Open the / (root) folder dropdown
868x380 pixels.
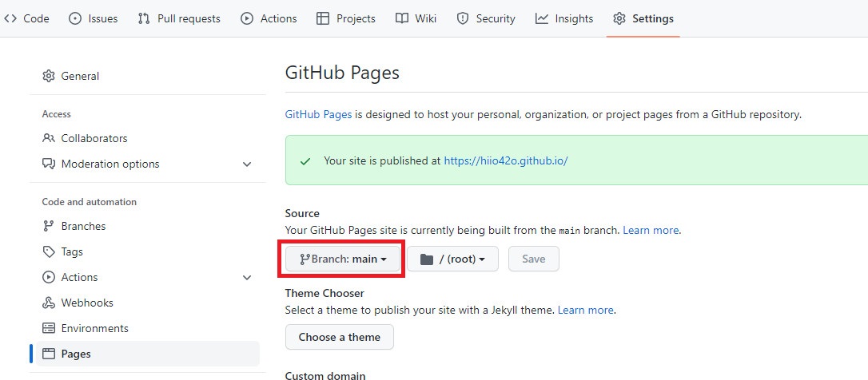coord(452,259)
